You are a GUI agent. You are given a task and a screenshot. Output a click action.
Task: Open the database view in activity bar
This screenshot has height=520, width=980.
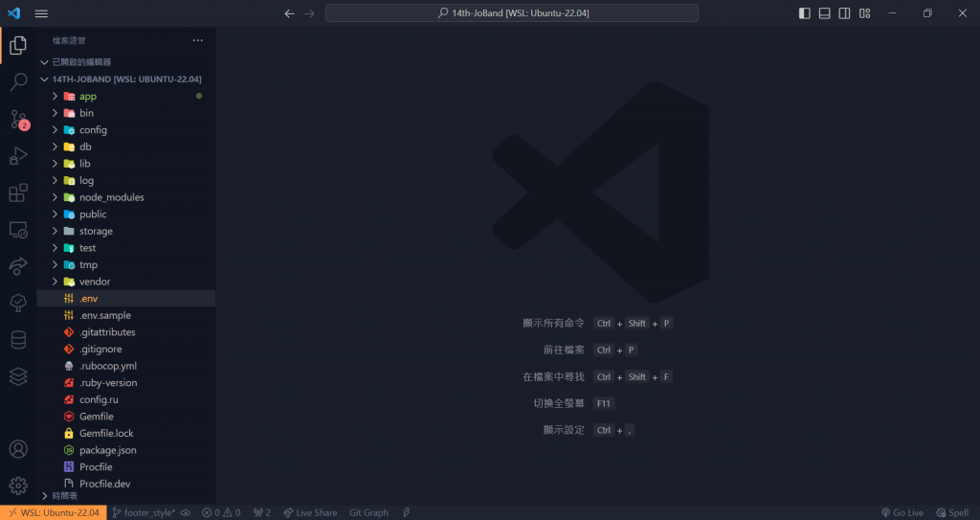tap(18, 340)
